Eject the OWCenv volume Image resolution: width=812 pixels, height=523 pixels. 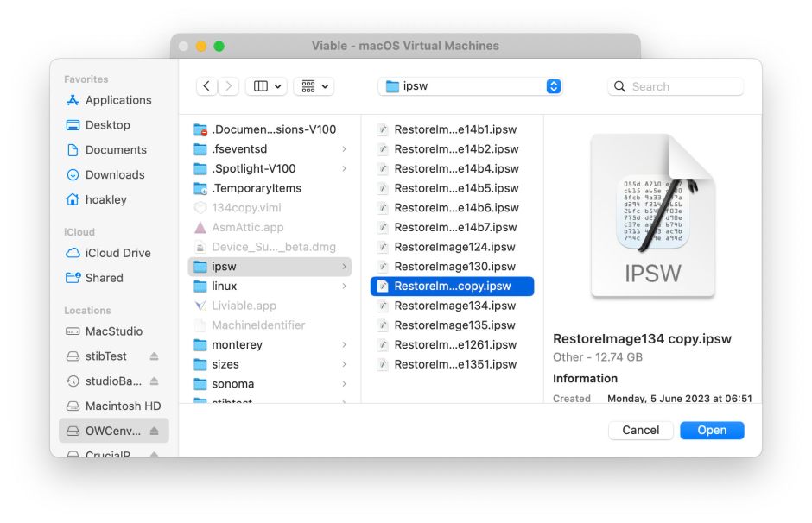(x=154, y=431)
